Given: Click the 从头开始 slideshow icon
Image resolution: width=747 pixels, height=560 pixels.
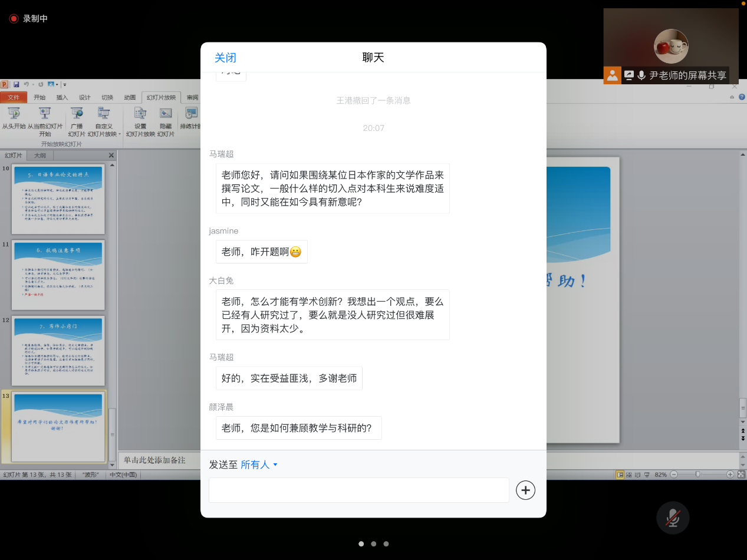Looking at the screenshot, I should click(x=14, y=114).
